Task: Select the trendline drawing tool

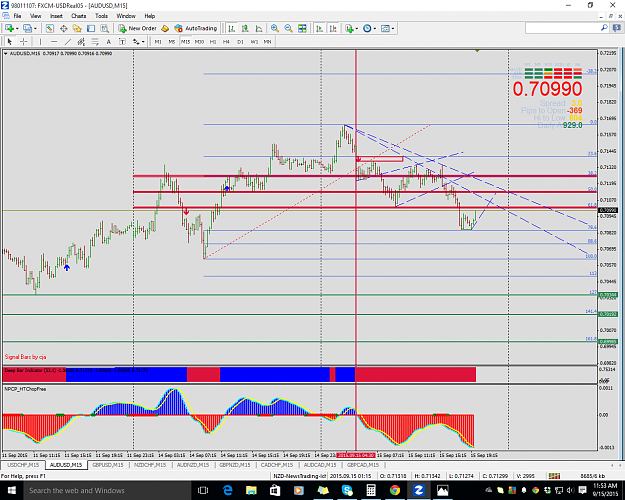Action: 68,41
